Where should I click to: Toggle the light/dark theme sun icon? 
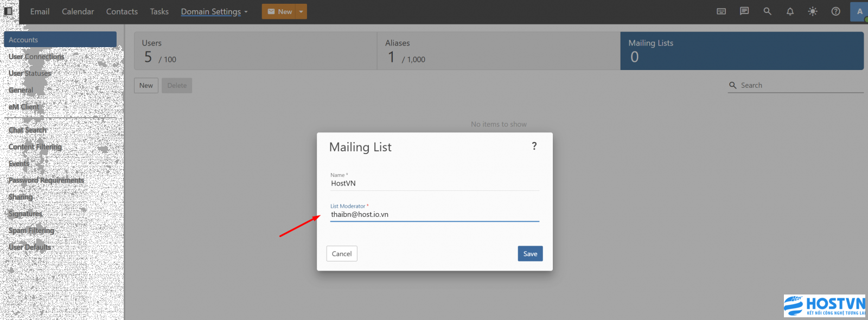pyautogui.click(x=813, y=11)
